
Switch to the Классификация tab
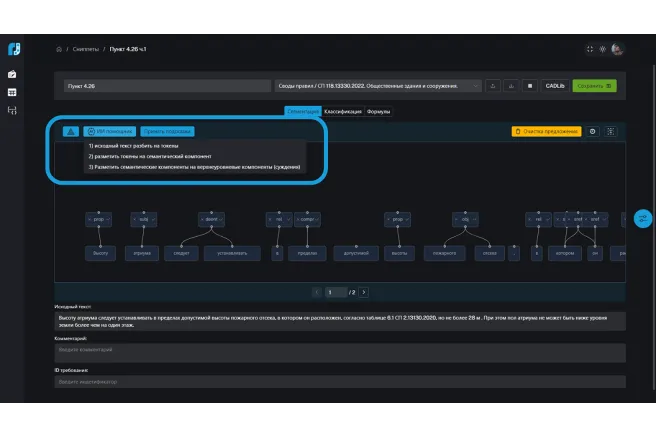[342, 111]
